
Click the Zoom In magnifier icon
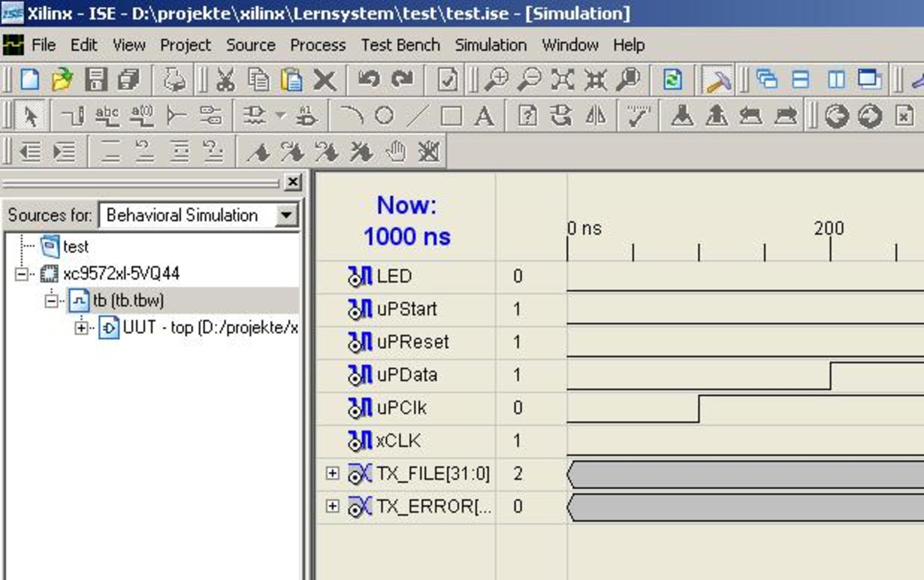pos(496,80)
